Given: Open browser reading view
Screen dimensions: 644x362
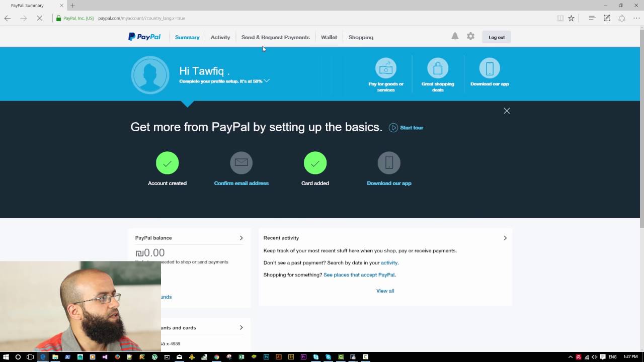Looking at the screenshot, I should pyautogui.click(x=560, y=18).
